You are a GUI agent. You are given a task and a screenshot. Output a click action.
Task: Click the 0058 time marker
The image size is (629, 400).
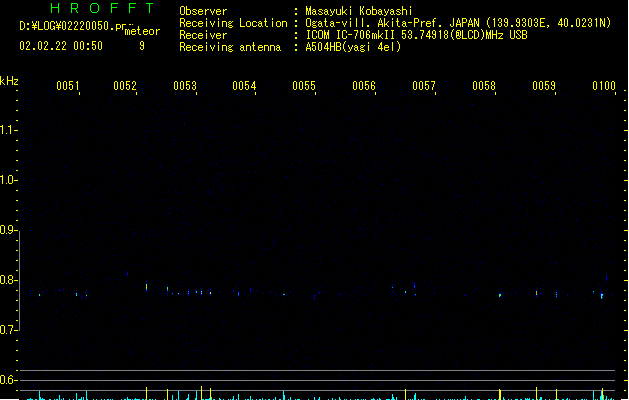pos(484,85)
